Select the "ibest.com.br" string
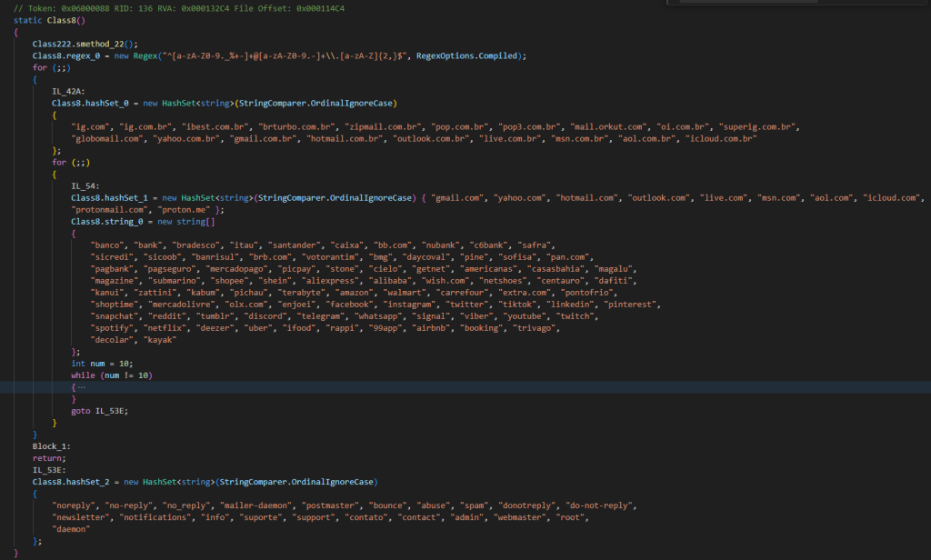This screenshot has height=560, width=931. [x=215, y=127]
